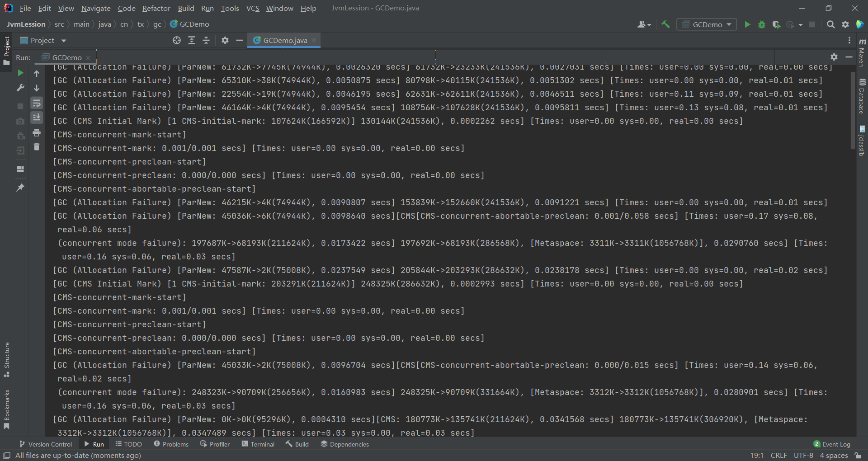Open the TODO tool window

point(129,444)
